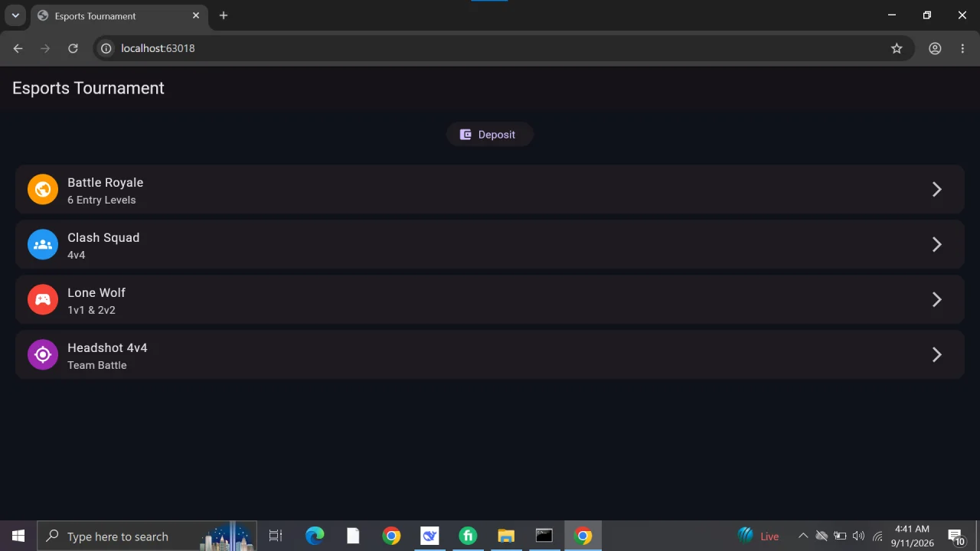Open a new browser tab

pyautogui.click(x=224, y=15)
